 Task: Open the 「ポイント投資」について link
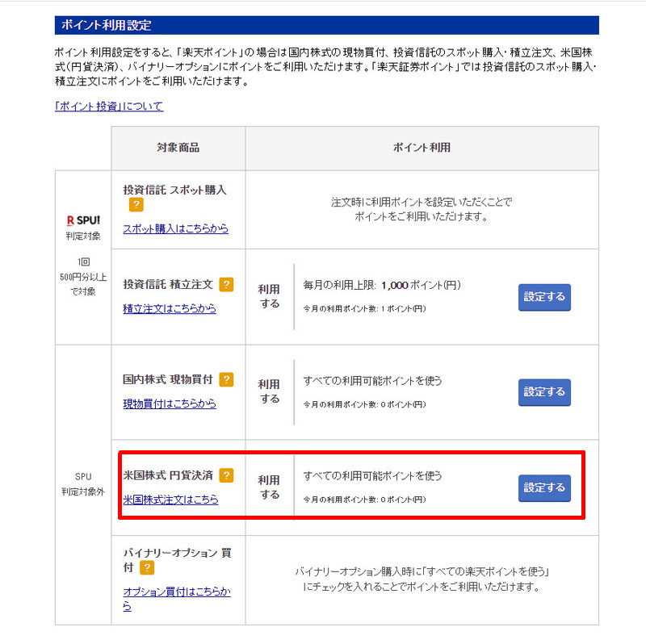coord(109,106)
